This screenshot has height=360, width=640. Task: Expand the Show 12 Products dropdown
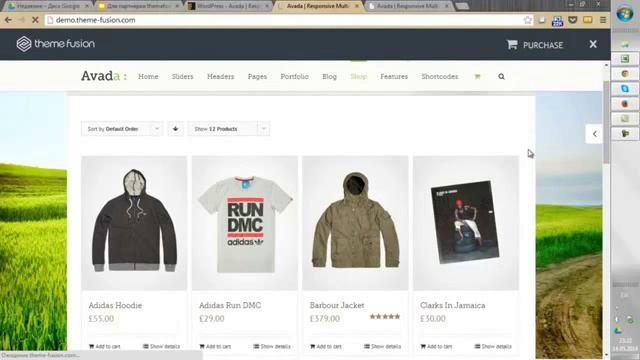pos(229,129)
